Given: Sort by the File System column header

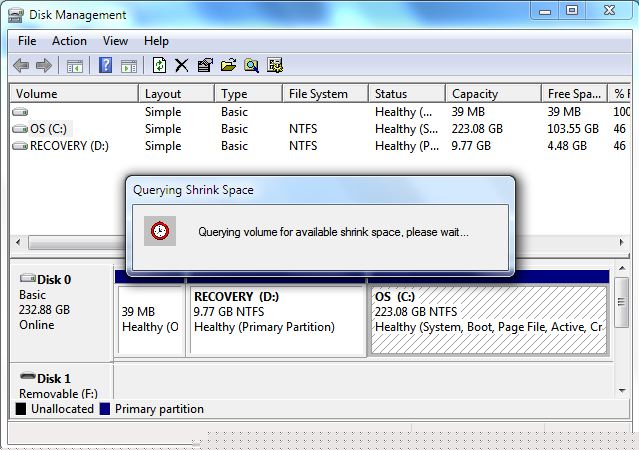Looking at the screenshot, I should point(325,93).
